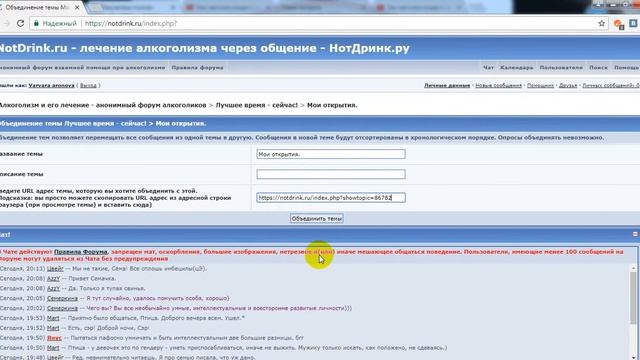Click the NotDrink.ru site title banner

pos(204,48)
